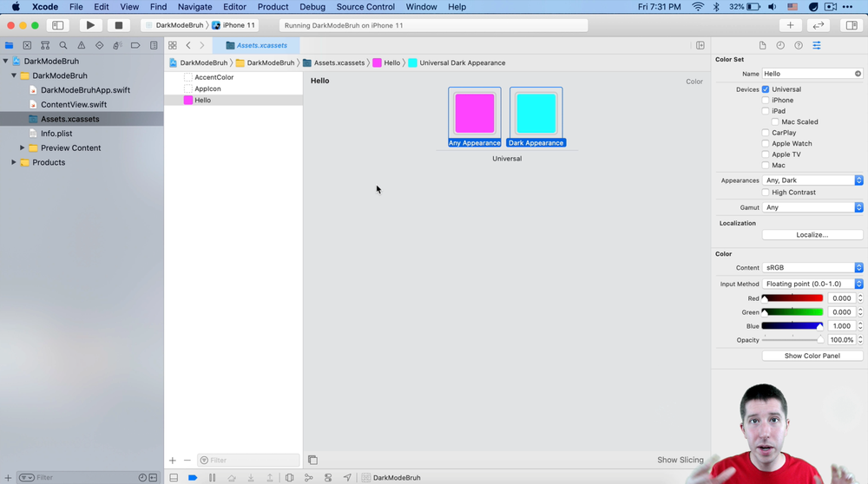Viewport: 868px width, 484px height.
Task: Toggle breakpoints activation in debug bar
Action: (193, 477)
